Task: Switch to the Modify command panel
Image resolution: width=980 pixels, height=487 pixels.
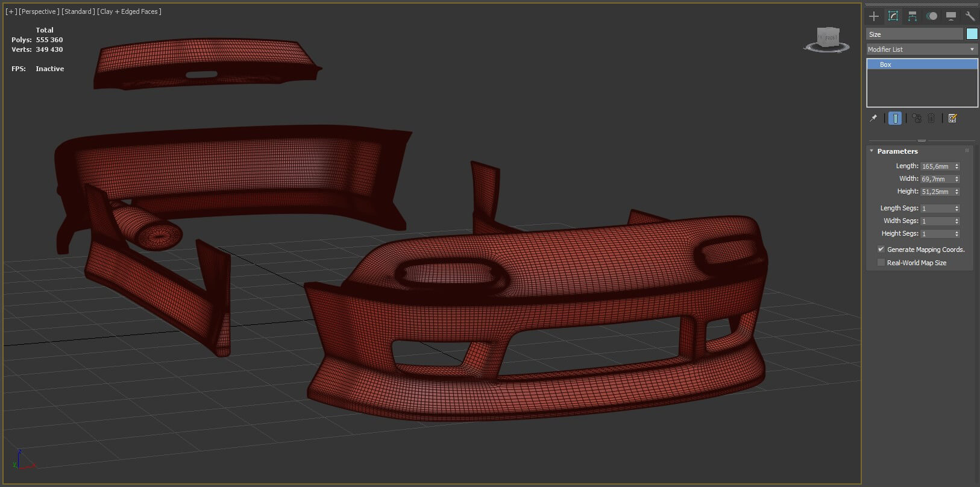Action: (893, 16)
